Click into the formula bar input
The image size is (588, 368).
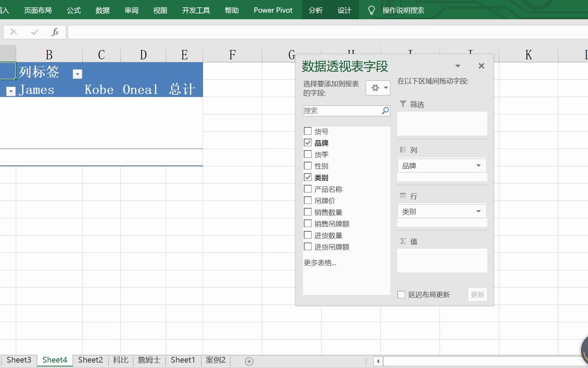point(328,32)
